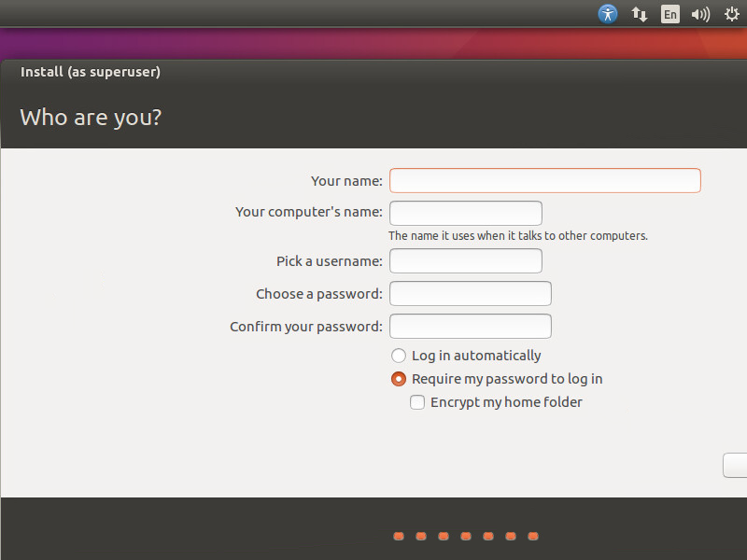Screen dimensions: 747x560
Task: Click the first orange progress dot
Action: click(399, 536)
